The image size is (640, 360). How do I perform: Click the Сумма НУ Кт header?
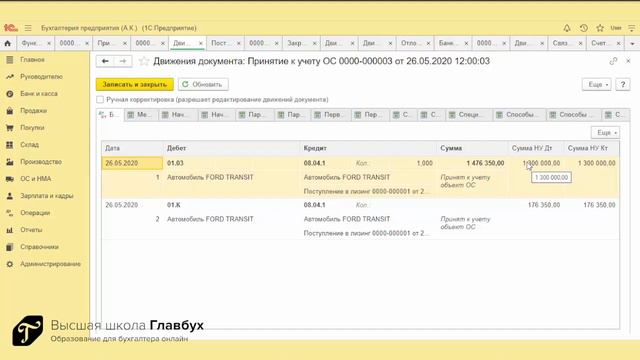click(x=591, y=148)
